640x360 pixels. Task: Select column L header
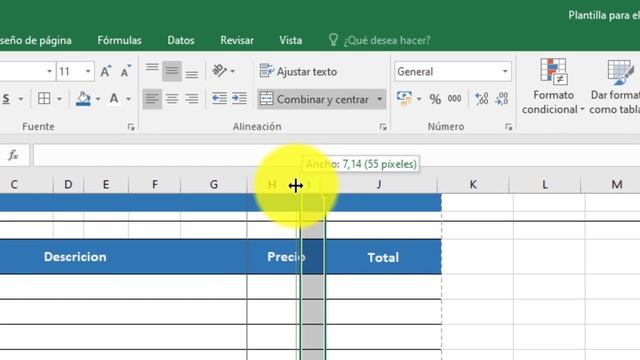pyautogui.click(x=544, y=184)
